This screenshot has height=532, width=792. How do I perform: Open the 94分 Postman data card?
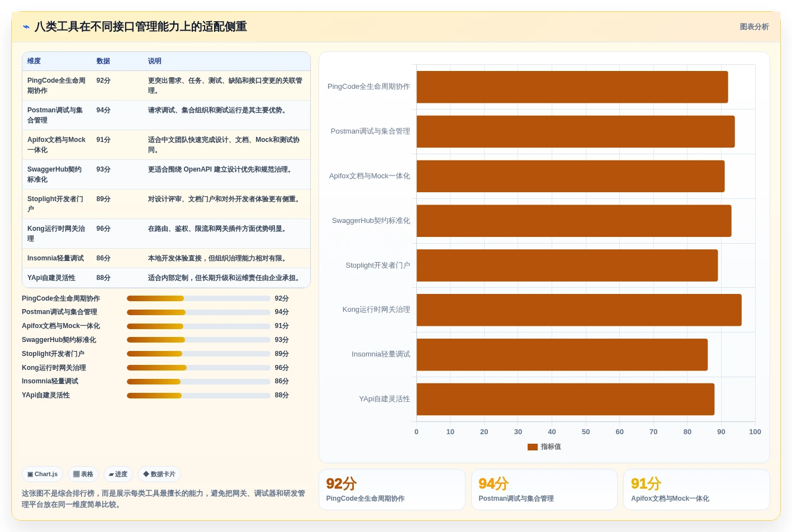[544, 490]
